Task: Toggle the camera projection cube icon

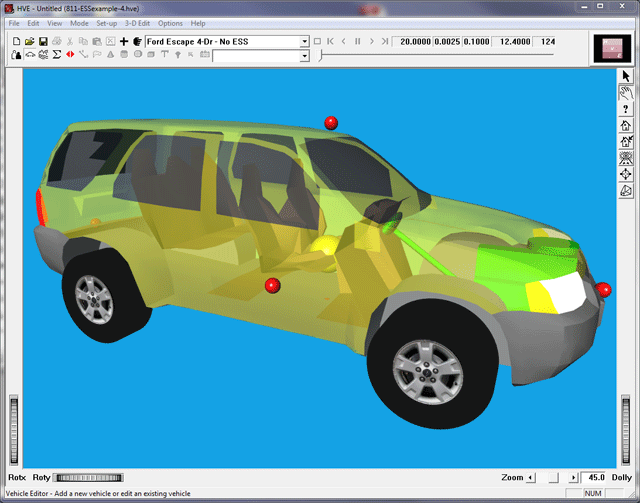Action: (626, 191)
